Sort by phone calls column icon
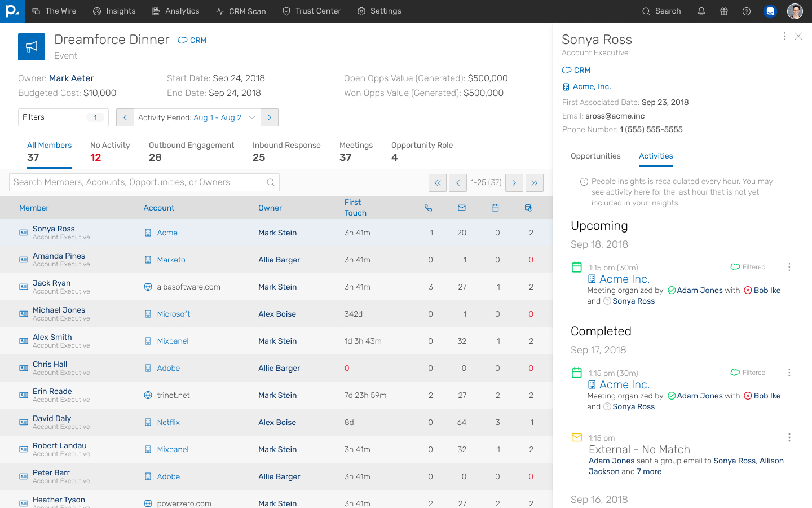This screenshot has width=812, height=508. click(x=429, y=208)
